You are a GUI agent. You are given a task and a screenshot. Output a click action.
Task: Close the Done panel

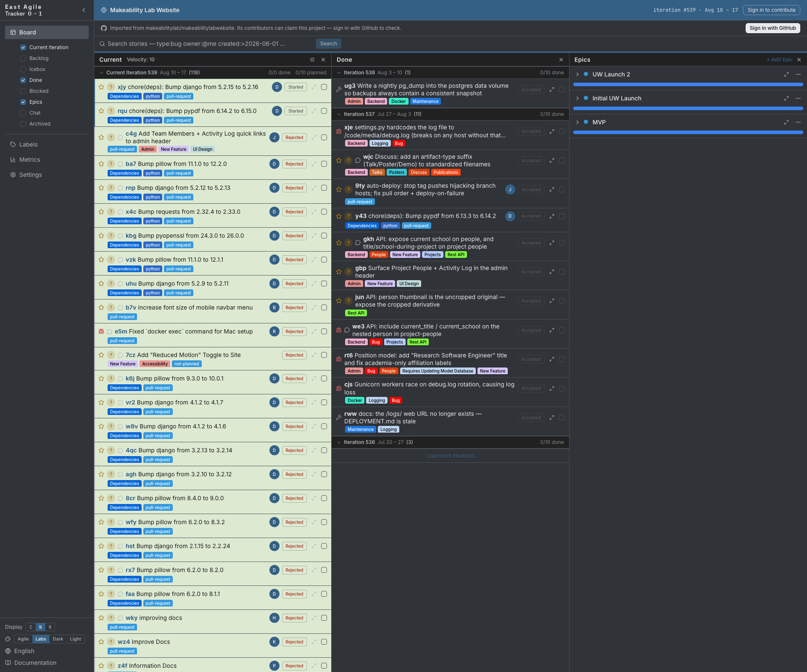561,60
